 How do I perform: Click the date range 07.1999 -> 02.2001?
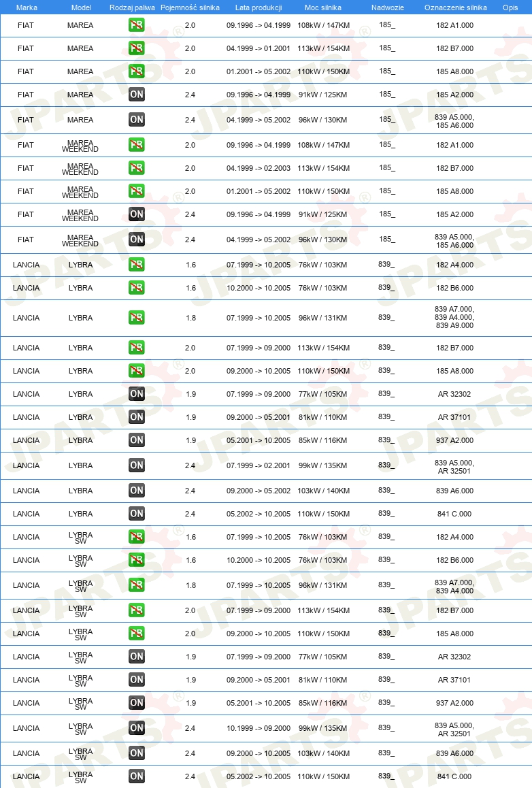259,465
